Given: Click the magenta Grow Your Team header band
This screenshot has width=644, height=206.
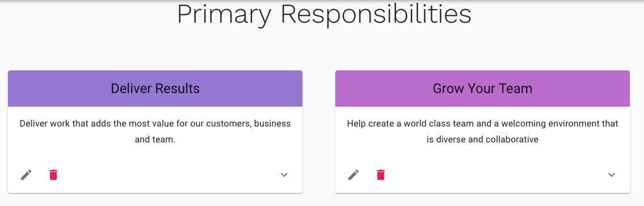Looking at the screenshot, I should (483, 89).
